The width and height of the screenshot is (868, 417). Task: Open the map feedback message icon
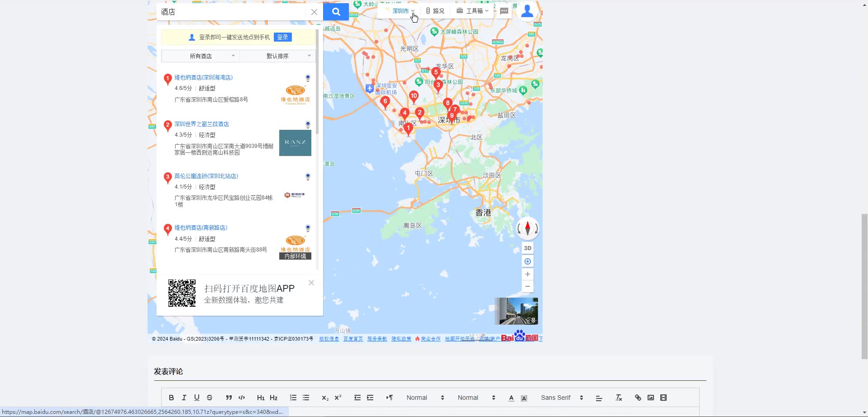click(504, 11)
